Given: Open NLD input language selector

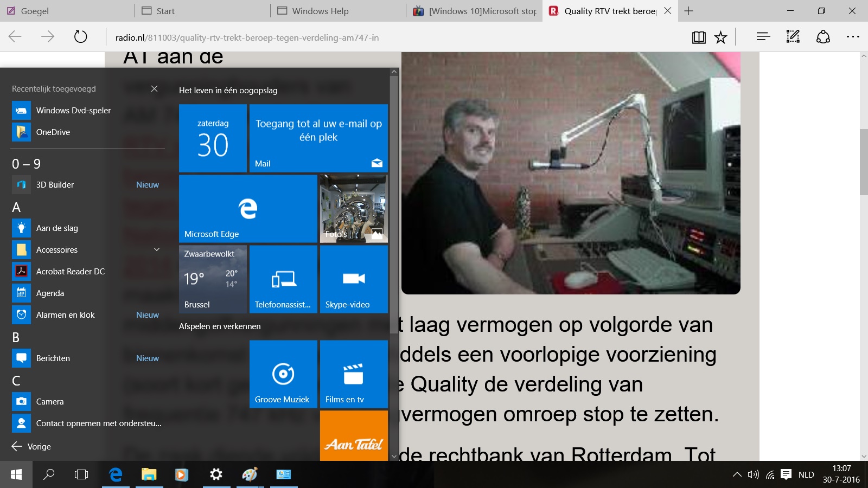Looking at the screenshot, I should [x=806, y=474].
